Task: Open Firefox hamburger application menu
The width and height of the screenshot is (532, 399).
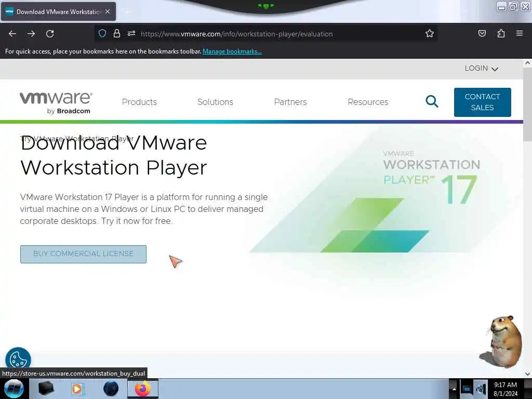Action: pyautogui.click(x=520, y=33)
